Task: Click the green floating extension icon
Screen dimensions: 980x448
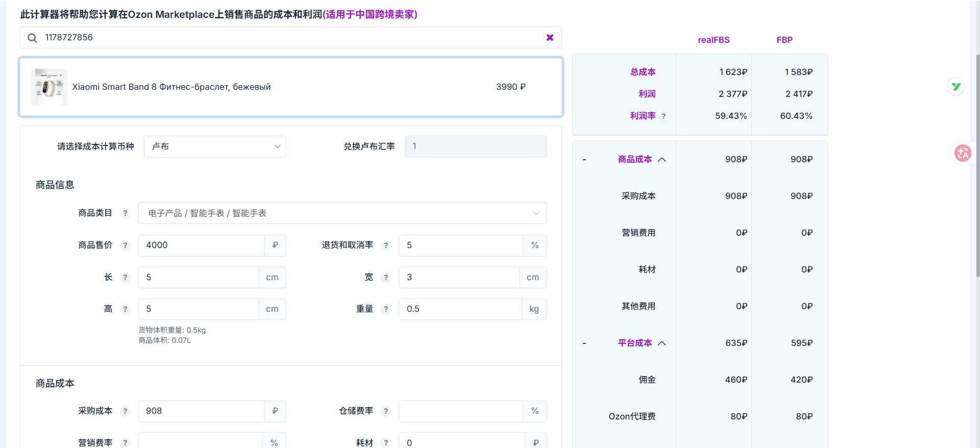Action: click(x=956, y=87)
